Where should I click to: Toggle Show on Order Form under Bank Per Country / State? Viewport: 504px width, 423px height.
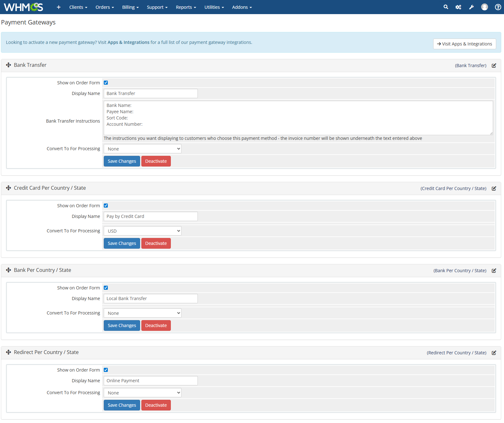[x=106, y=288]
